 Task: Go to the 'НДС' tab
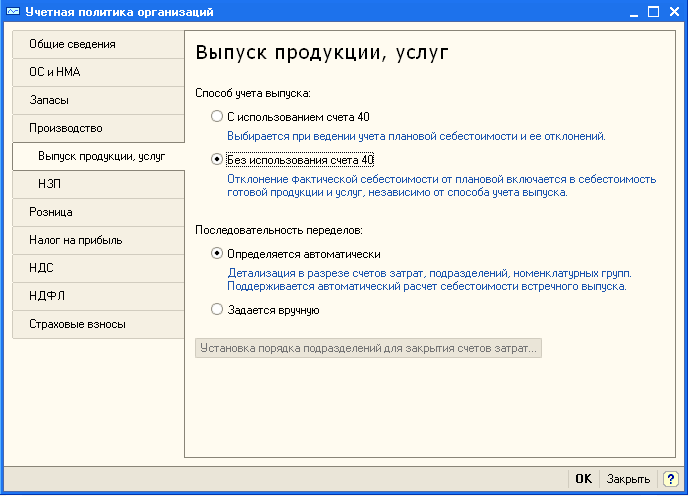coord(98,269)
